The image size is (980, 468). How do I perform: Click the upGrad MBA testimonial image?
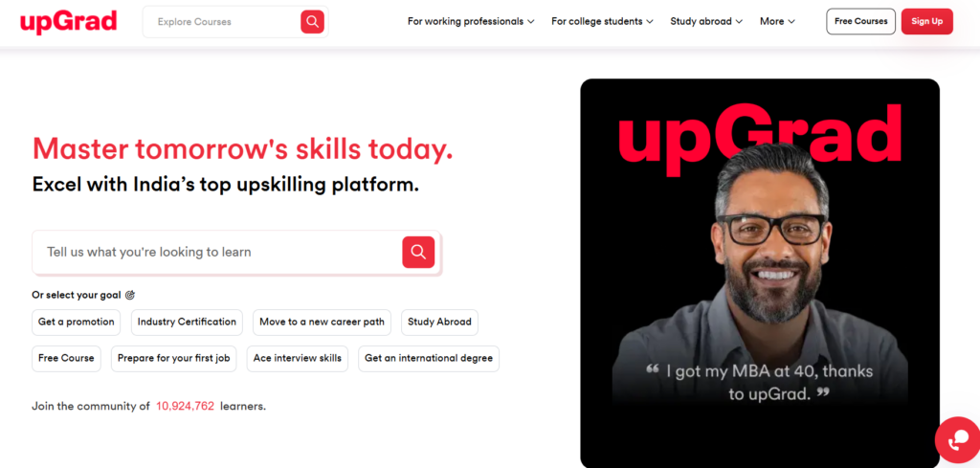tap(759, 273)
